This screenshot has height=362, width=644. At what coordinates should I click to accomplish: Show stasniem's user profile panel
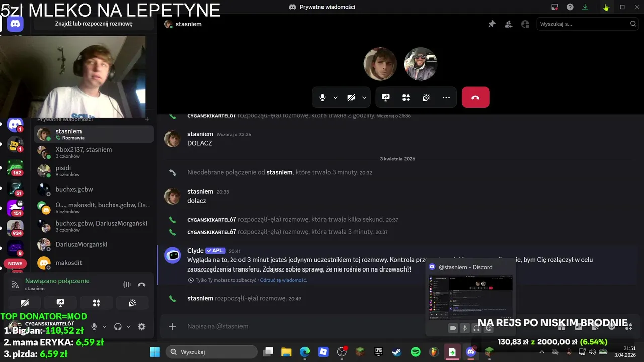[525, 24]
